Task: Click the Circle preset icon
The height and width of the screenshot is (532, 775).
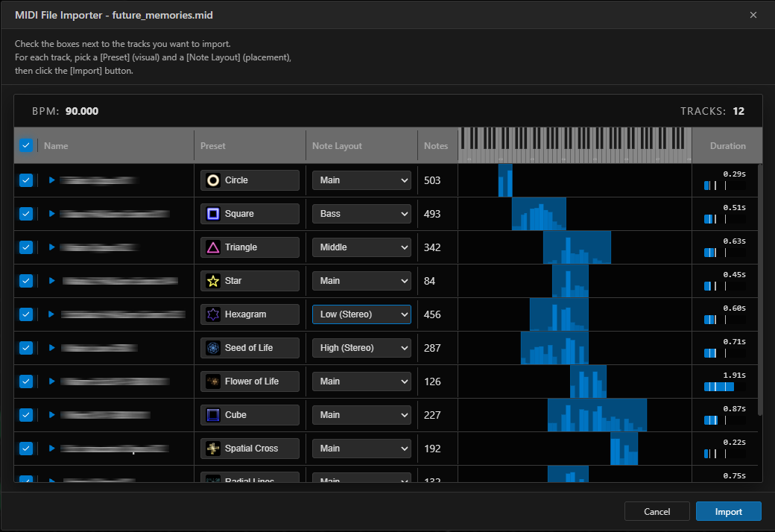Action: [x=213, y=180]
